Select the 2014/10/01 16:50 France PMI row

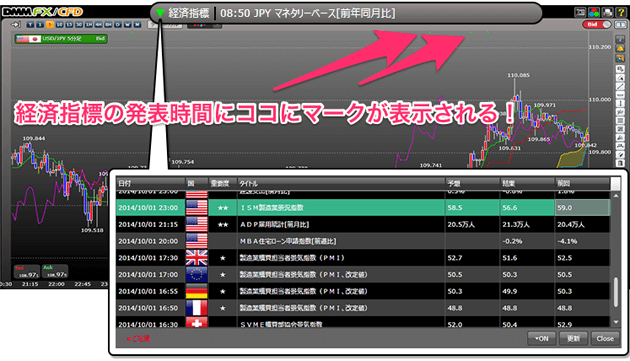point(363,308)
